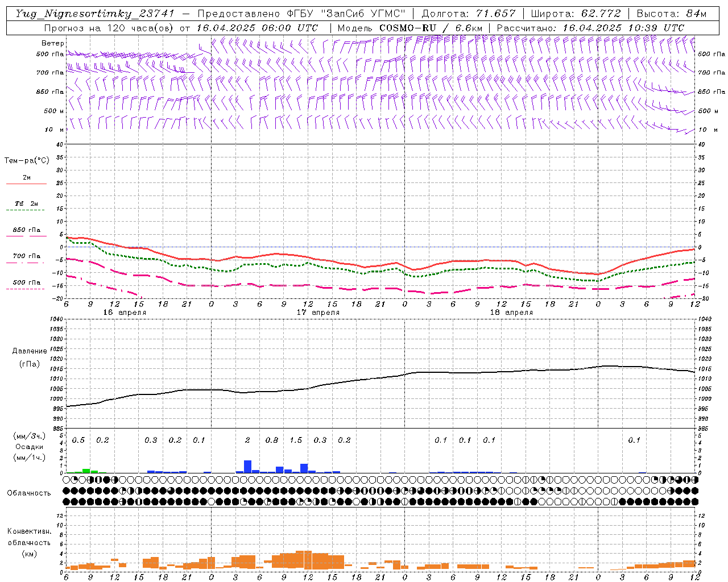Click the Рассчитано 16.04.2025 10:39 UTC timestamp
Viewport: 728px width, 582px height.
click(x=590, y=28)
